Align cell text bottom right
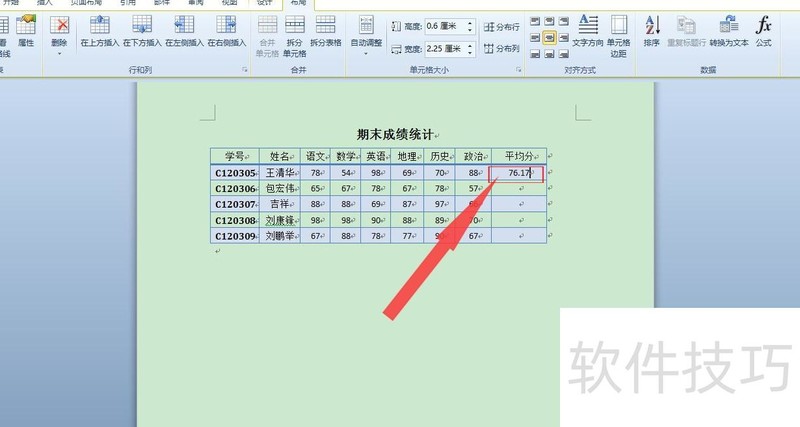Viewport: 800px width, 427px height. point(563,53)
